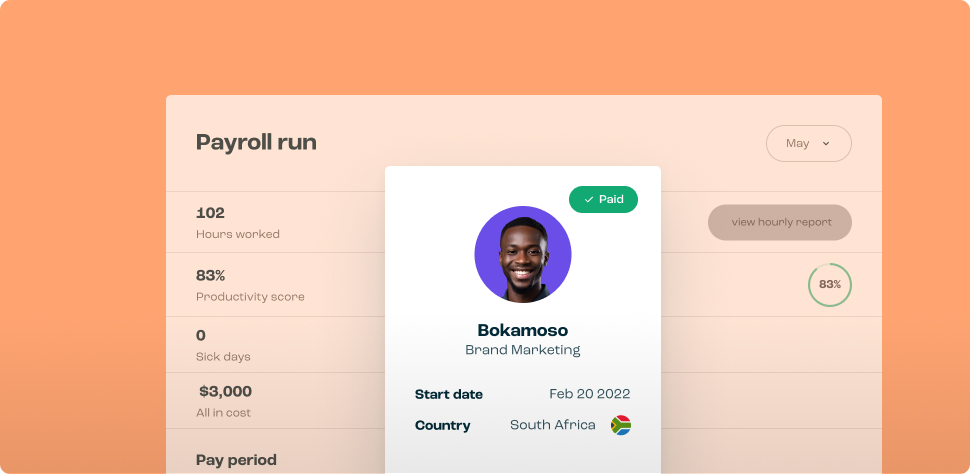Image resolution: width=970 pixels, height=474 pixels.
Task: Click the $3,000 cost amount
Action: (225, 391)
